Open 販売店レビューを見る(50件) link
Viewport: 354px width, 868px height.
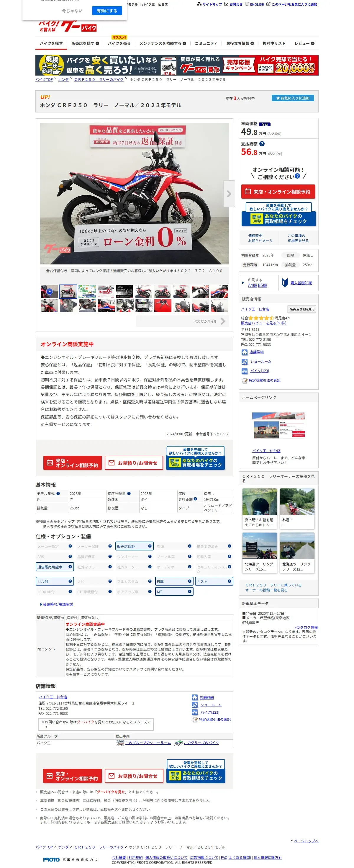pyautogui.click(x=263, y=323)
